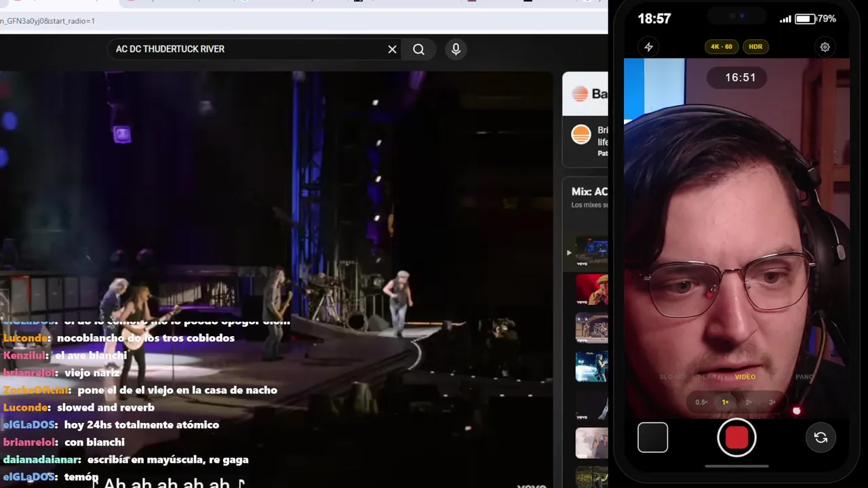Stop recording with the red button
The image size is (868, 488).
click(x=736, y=438)
